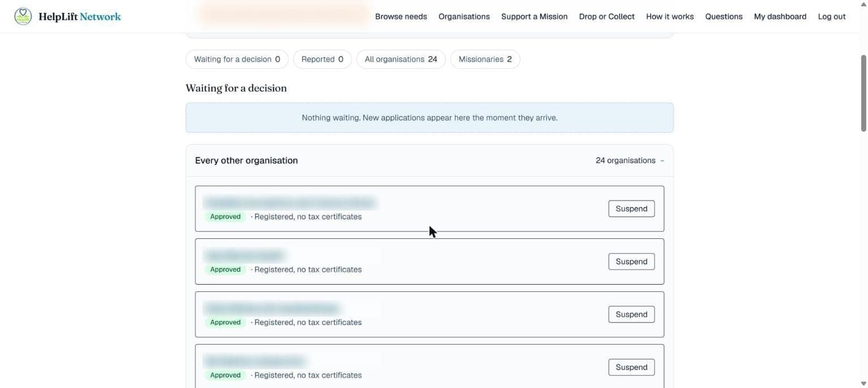This screenshot has width=868, height=388.
Task: Log out of the account
Action: [831, 16]
